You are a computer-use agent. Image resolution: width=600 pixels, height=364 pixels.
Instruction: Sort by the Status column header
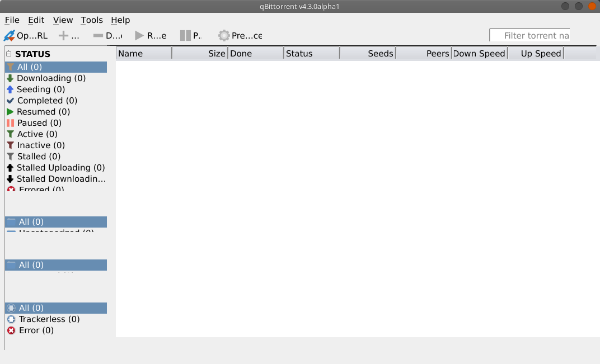[x=312, y=54]
